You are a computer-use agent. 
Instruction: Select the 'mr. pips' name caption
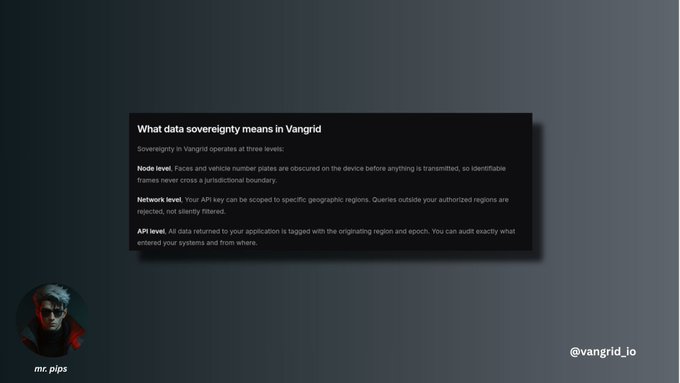pos(51,369)
